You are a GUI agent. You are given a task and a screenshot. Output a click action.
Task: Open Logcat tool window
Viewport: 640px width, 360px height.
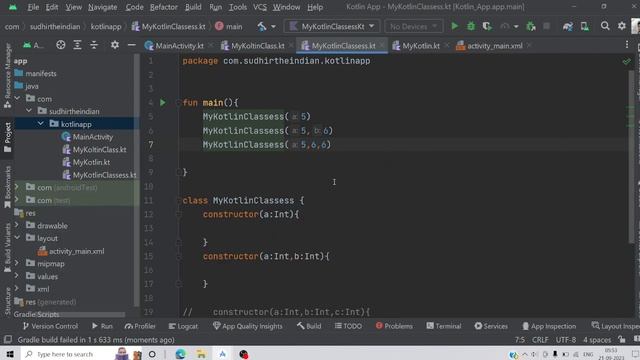183,326
